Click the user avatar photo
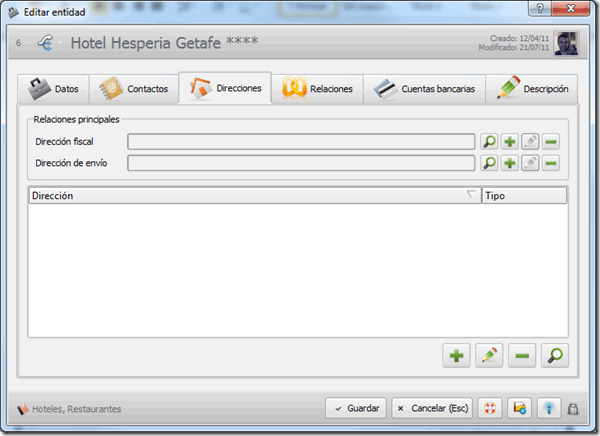The image size is (600, 436). tap(566, 43)
